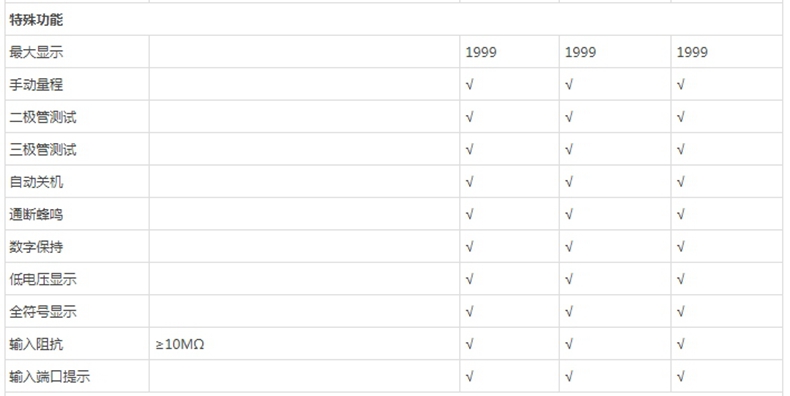Screen dimensions: 790x396
Task: Click first checkmark in 输入阻抗 row
Action: coord(470,344)
